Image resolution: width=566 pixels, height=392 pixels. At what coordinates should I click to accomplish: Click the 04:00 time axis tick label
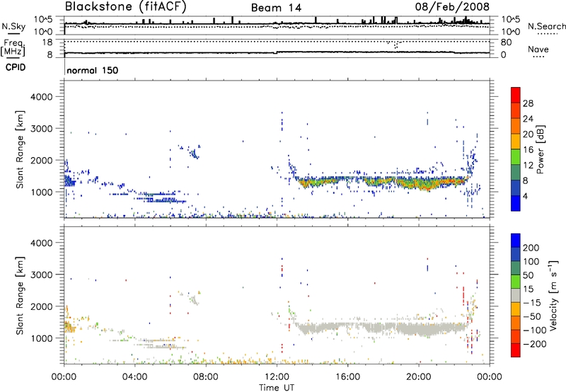(134, 377)
